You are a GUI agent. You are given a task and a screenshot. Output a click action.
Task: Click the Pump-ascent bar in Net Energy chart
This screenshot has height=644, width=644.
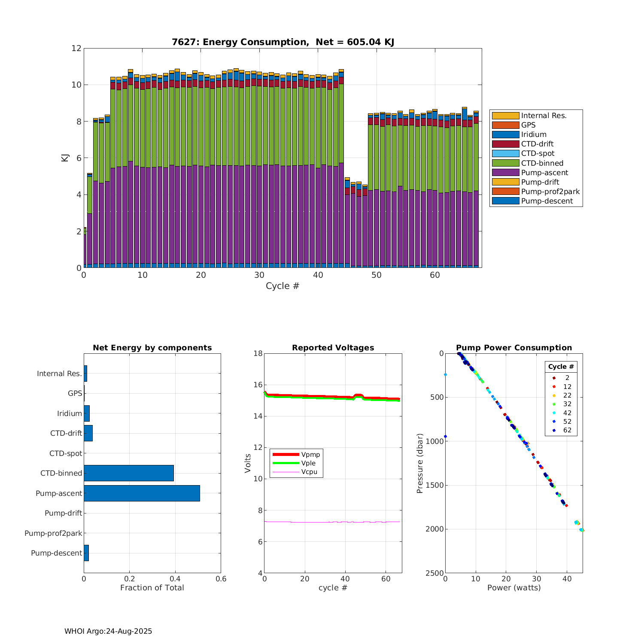click(142, 493)
